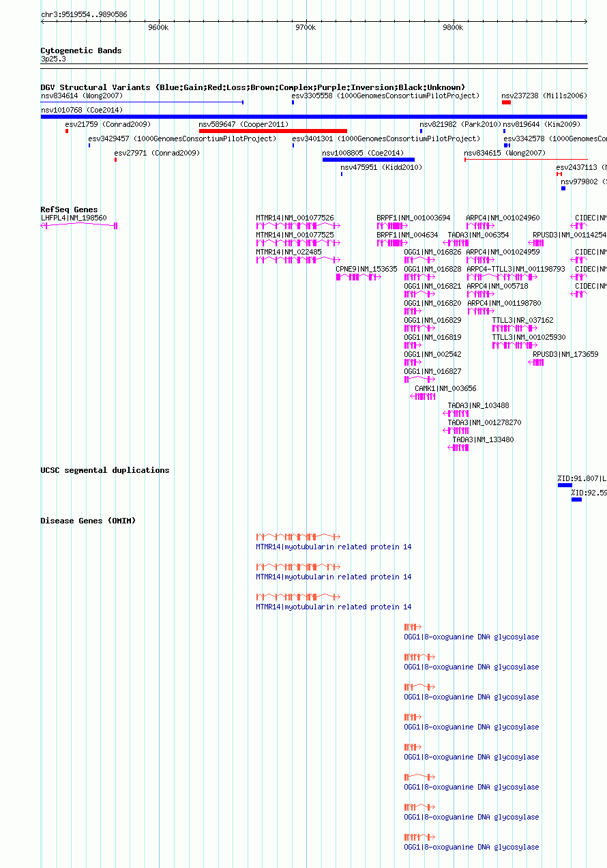
Task: Click the nsv237238 (Mills2006) label
Action: point(544,96)
